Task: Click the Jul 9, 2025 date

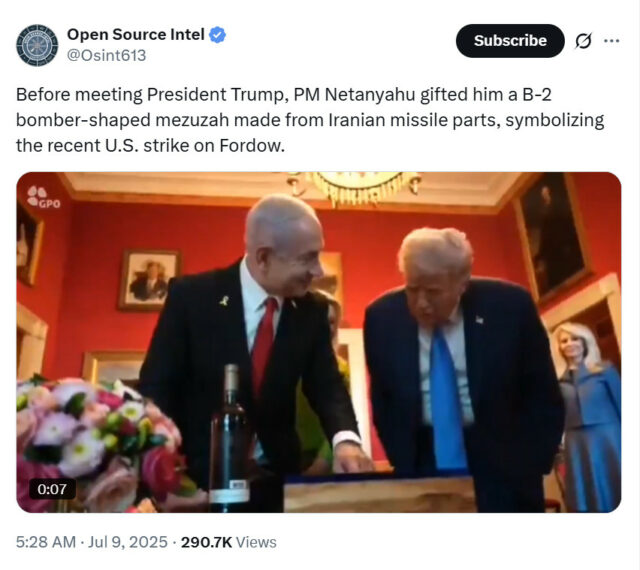Action: pyautogui.click(x=128, y=542)
